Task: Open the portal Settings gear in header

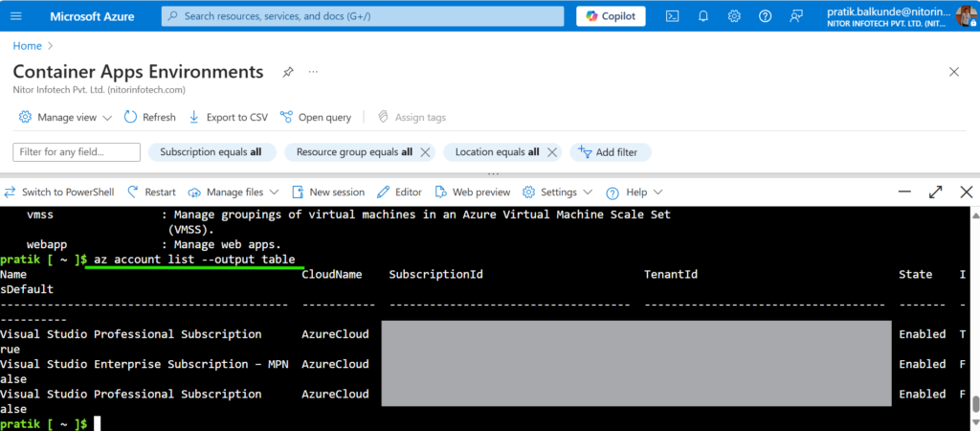Action: 734,16
